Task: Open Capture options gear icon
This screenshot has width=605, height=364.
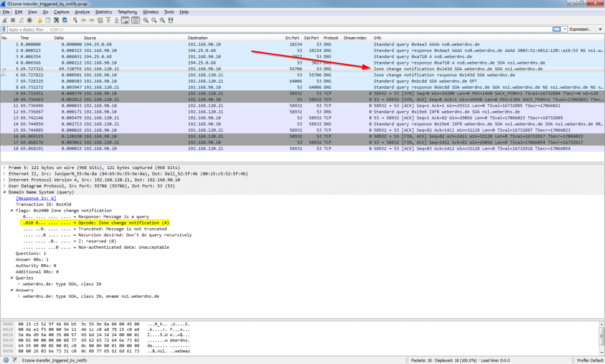Action: (x=30, y=20)
